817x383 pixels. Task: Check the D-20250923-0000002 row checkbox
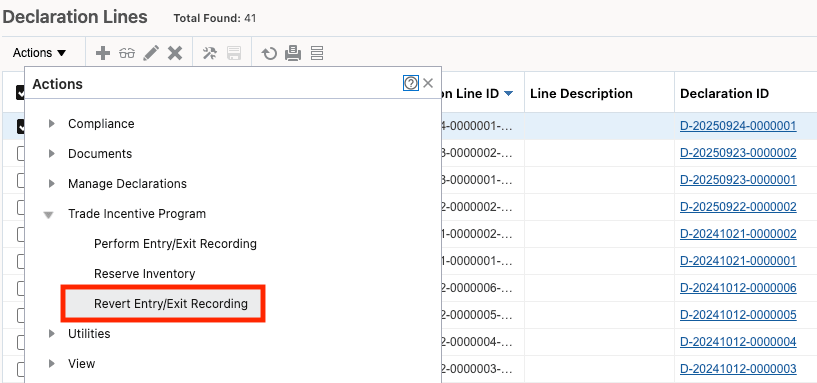(x=21, y=153)
